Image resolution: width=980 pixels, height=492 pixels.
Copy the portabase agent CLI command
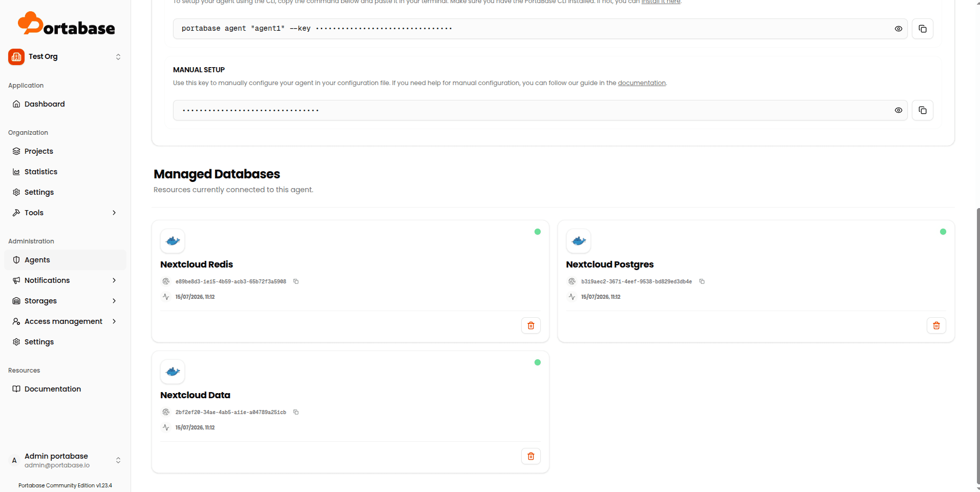click(923, 29)
